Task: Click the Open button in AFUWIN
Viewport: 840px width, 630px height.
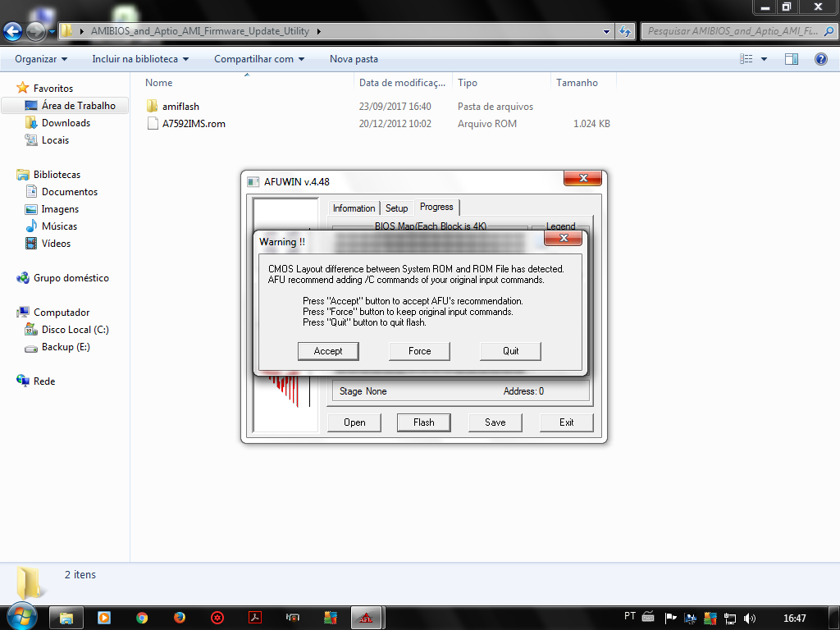Action: [x=354, y=422]
